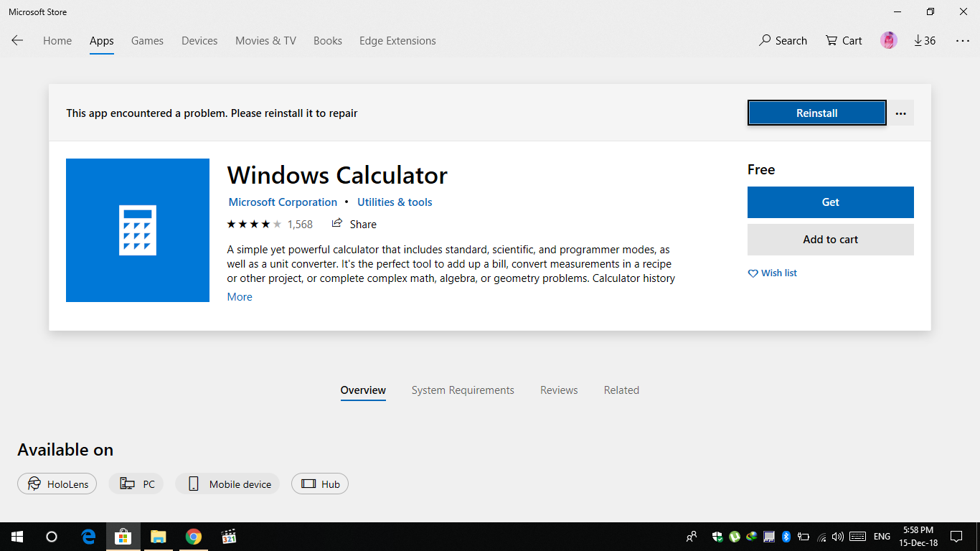This screenshot has height=551, width=980.
Task: Open the touchpad tray icon
Action: click(769, 537)
